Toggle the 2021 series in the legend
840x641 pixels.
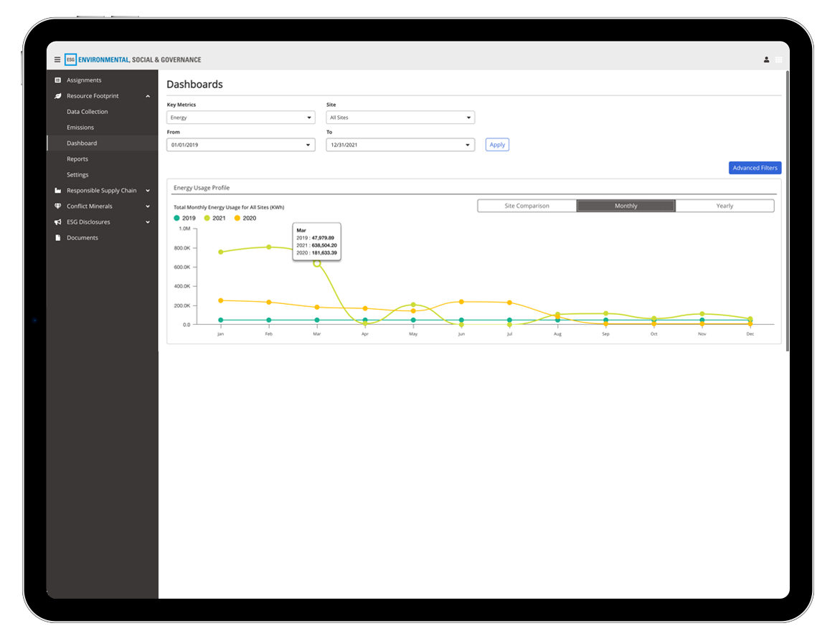212,217
